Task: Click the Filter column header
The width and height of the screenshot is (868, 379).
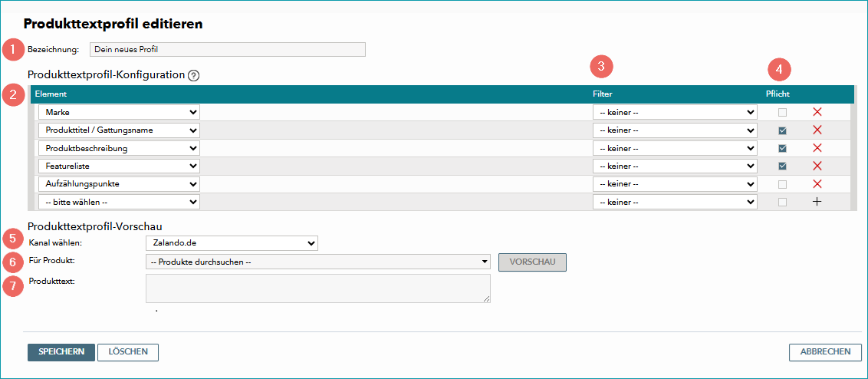Action: (x=602, y=94)
